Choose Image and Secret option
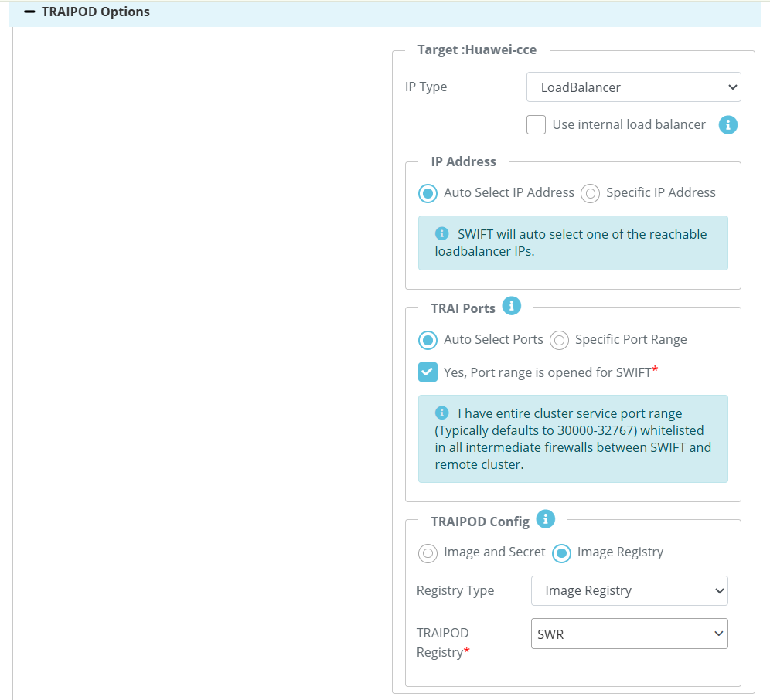Image resolution: width=770 pixels, height=700 pixels. tap(428, 552)
